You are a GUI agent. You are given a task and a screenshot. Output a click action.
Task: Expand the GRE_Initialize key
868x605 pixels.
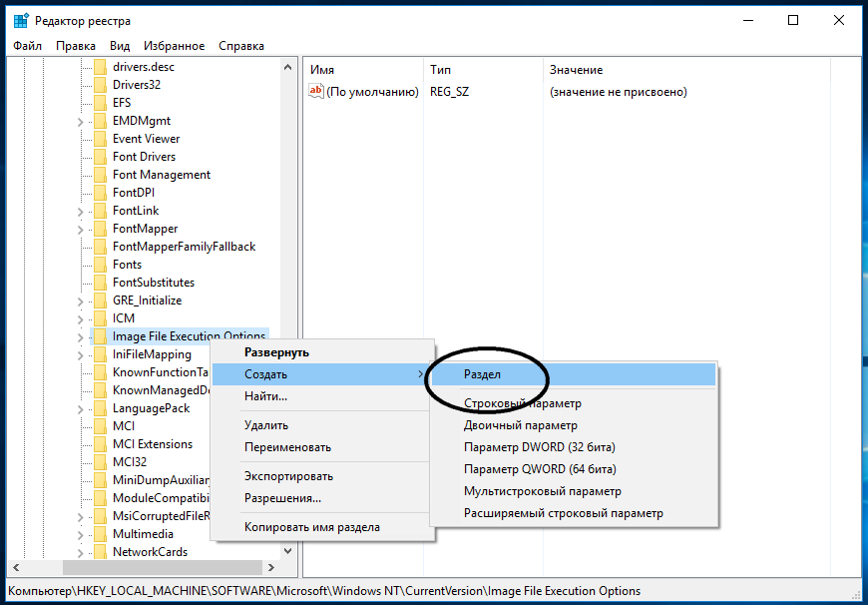(x=81, y=301)
